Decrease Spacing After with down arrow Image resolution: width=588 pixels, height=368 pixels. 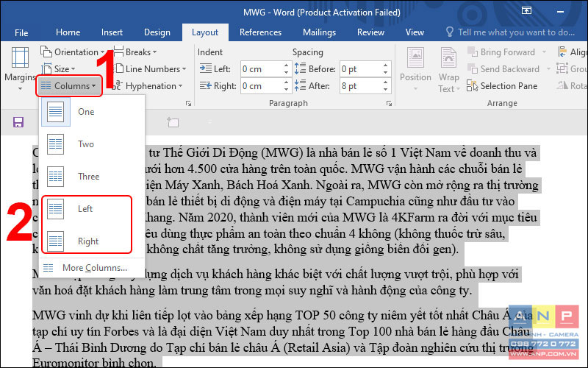(x=386, y=89)
